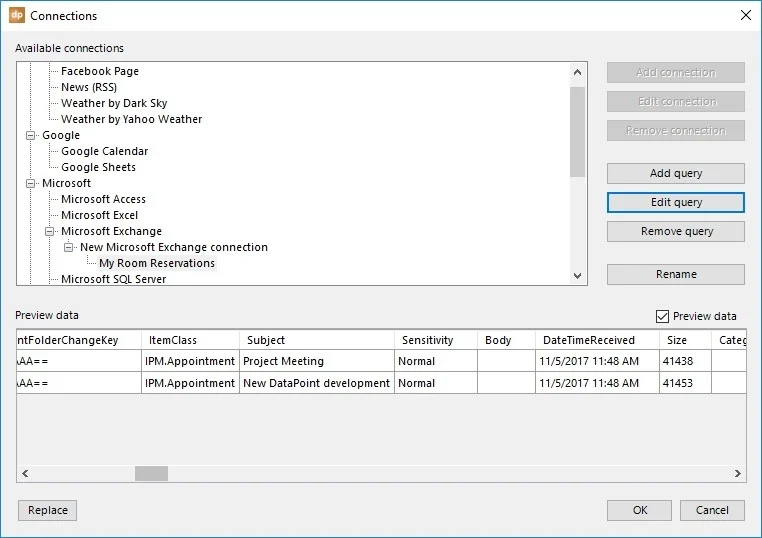Click the DateTimeReceived column header

597,340
